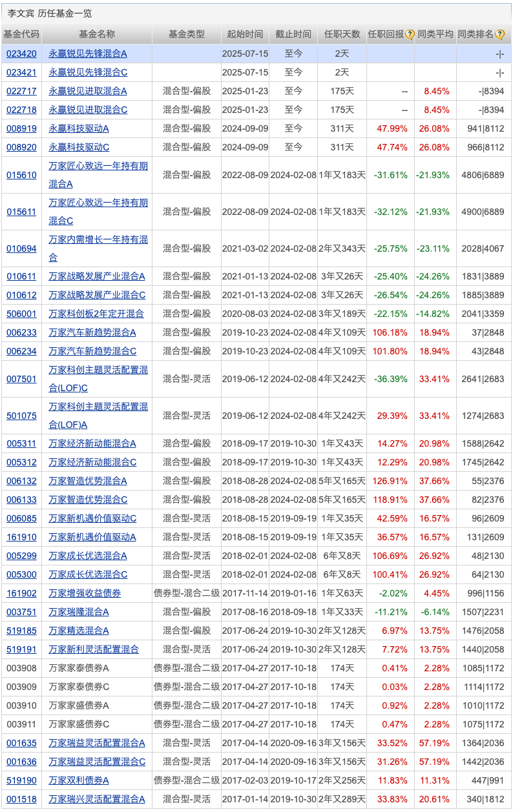The width and height of the screenshot is (513, 812).
Task: Click the 基金名称 column header
Action: tap(97, 34)
